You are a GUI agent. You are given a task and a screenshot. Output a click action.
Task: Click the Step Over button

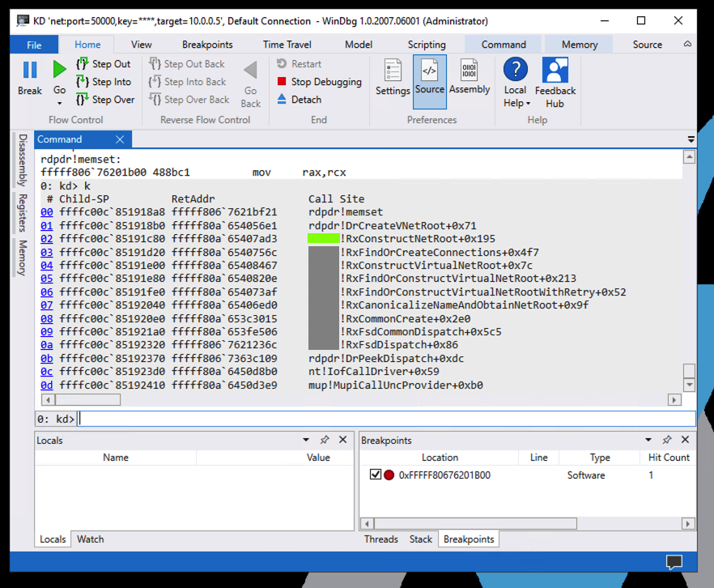point(104,100)
